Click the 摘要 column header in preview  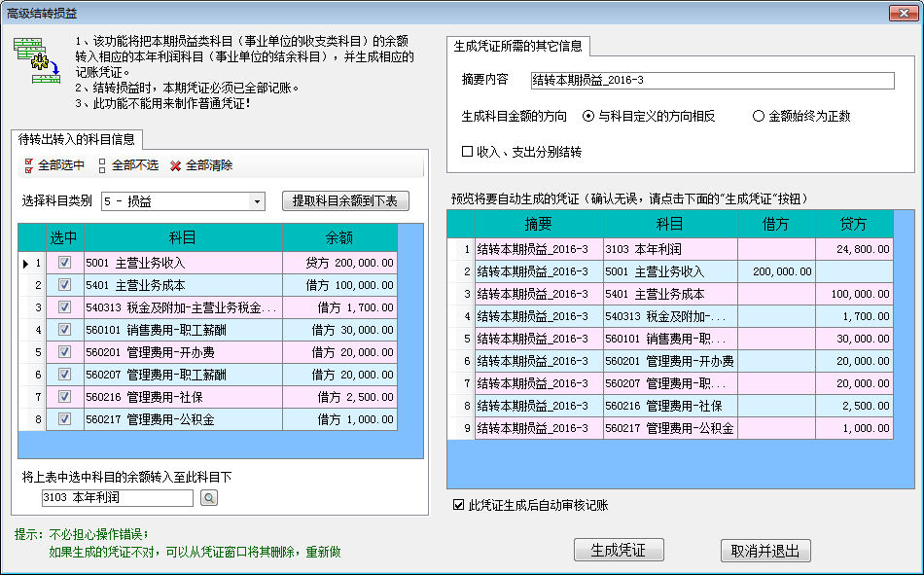[x=539, y=224]
